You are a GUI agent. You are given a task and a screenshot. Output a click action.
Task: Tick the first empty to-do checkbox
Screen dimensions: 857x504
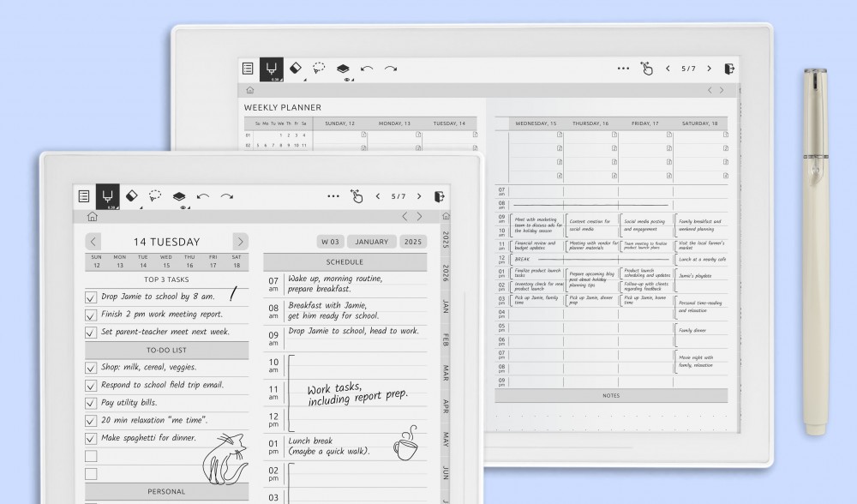point(91,456)
